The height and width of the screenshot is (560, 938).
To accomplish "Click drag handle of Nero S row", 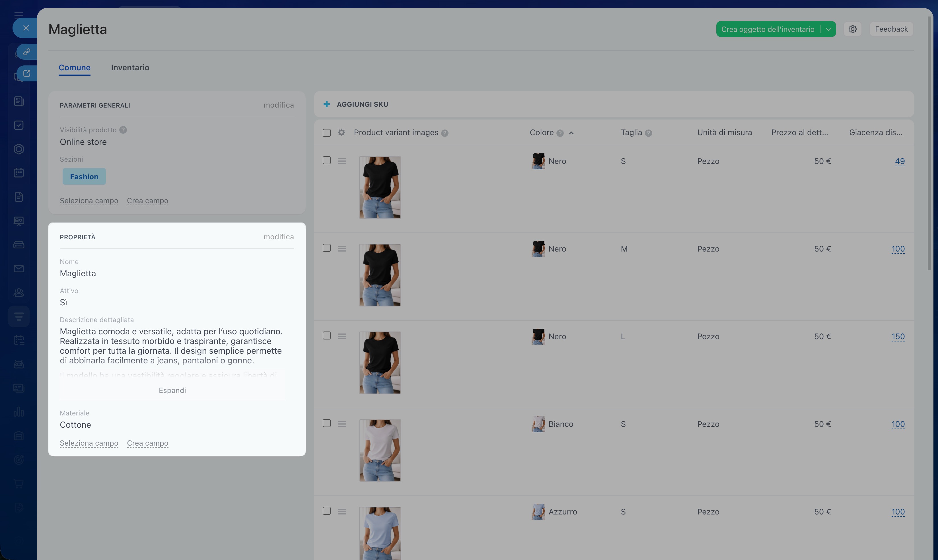I will click(342, 161).
